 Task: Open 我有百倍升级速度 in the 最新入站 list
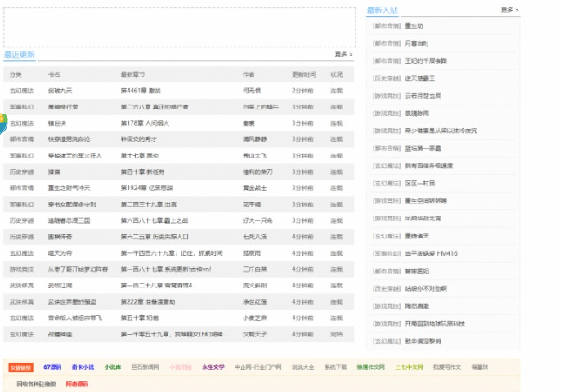pos(429,166)
